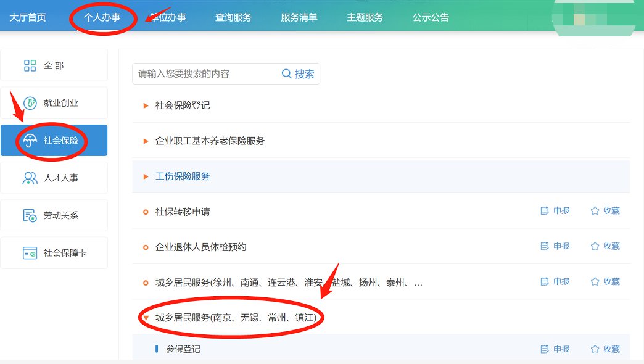This screenshot has height=364, width=644.
Task: Select the 人才人事 people icon
Action: tap(30, 178)
